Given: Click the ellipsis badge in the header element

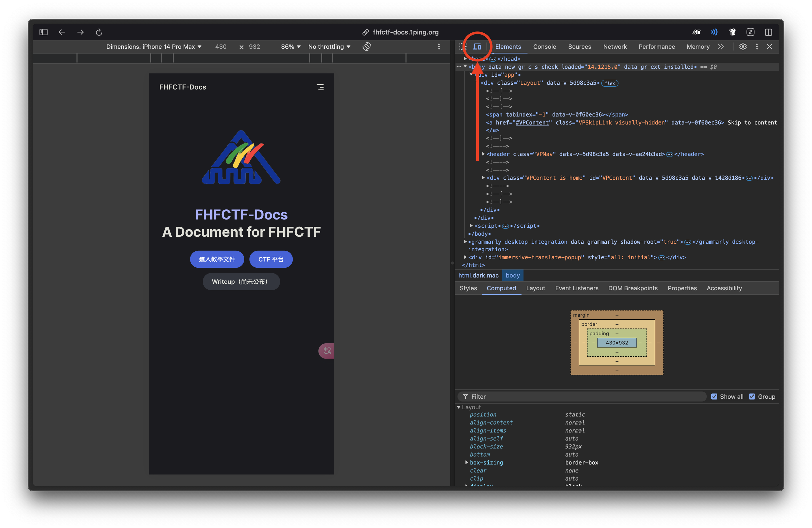Looking at the screenshot, I should pos(670,154).
